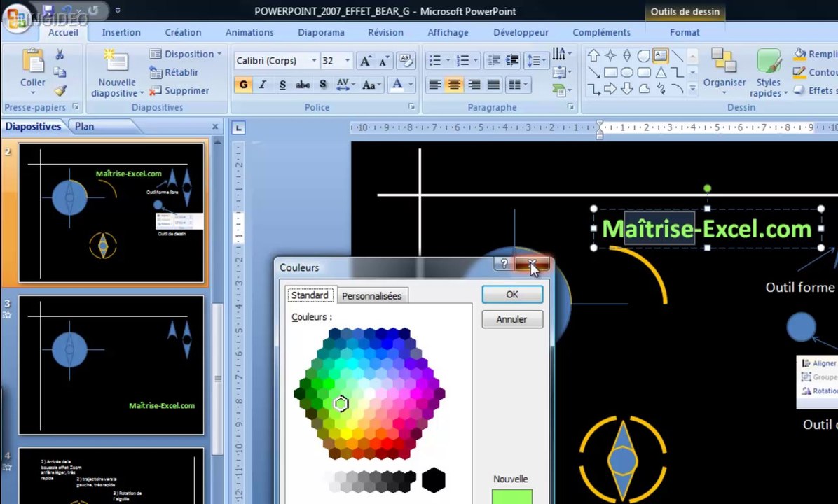
Task: Toggle strikethrough (abc) formatting
Action: coord(303,85)
